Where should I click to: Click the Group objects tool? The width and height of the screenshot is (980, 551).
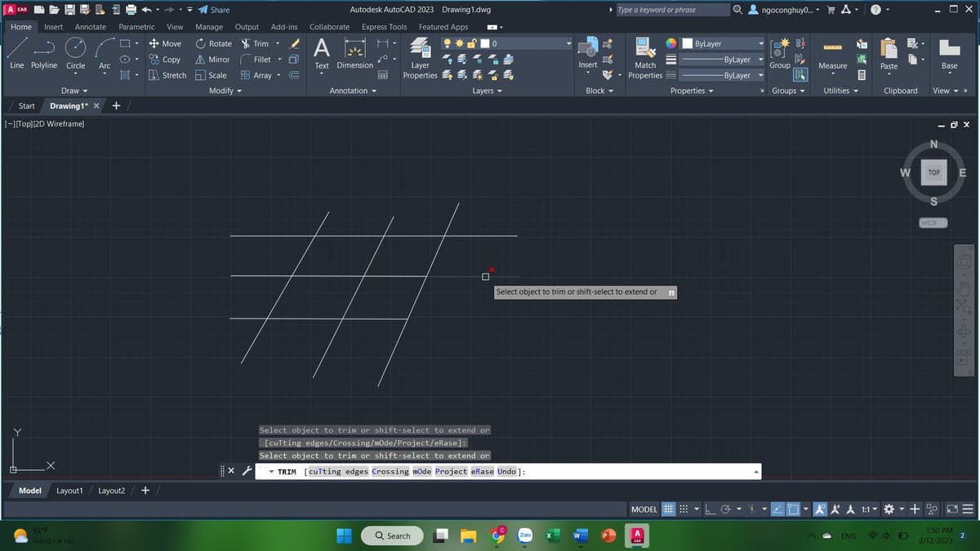tap(780, 53)
